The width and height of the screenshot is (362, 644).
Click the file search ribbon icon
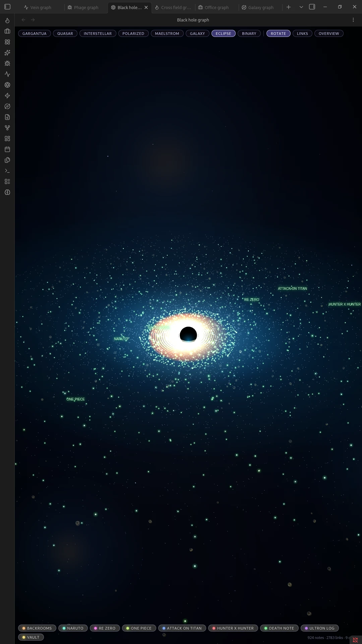click(x=7, y=117)
